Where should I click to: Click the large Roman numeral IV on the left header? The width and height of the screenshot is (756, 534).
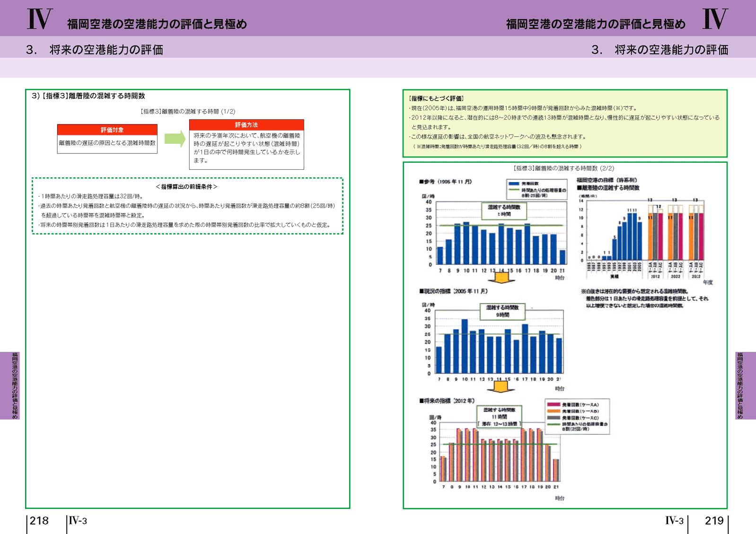coord(39,19)
